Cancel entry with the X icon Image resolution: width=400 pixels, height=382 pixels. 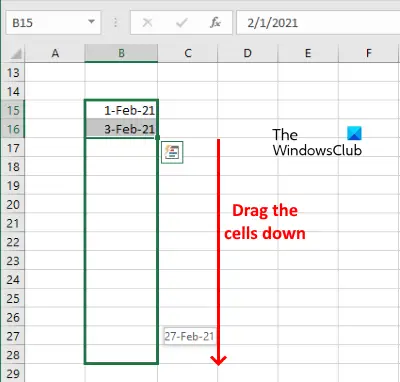pyautogui.click(x=147, y=23)
